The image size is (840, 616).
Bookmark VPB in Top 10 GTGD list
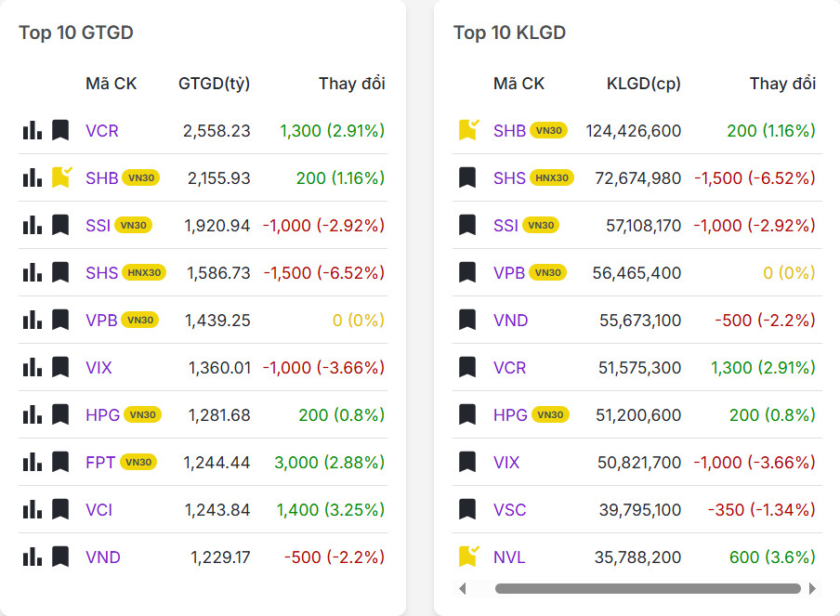click(60, 320)
